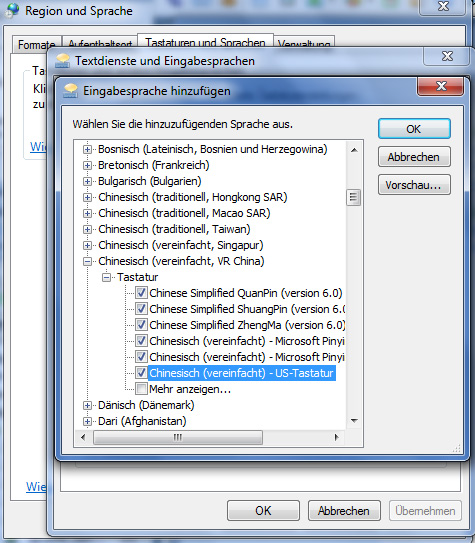Select Bretonisch (Frankreich) language entry
Screen dimensions: 475x543
coord(154,165)
